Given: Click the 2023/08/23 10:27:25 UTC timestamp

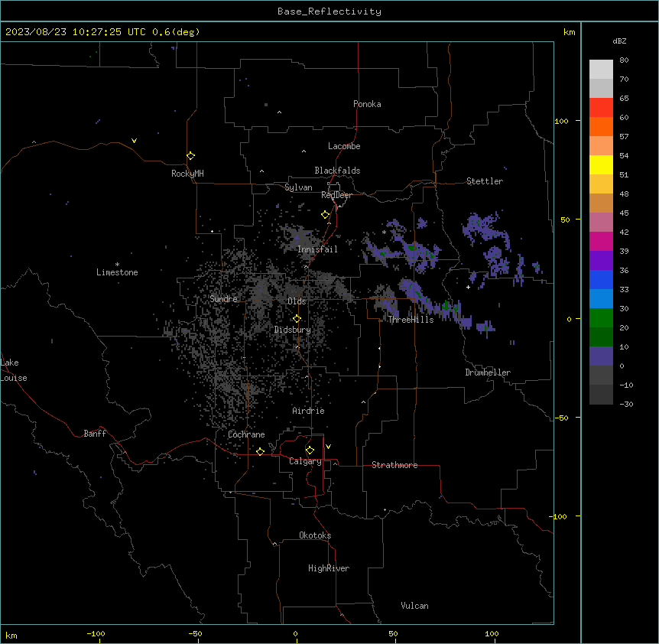Looking at the screenshot, I should (x=76, y=32).
